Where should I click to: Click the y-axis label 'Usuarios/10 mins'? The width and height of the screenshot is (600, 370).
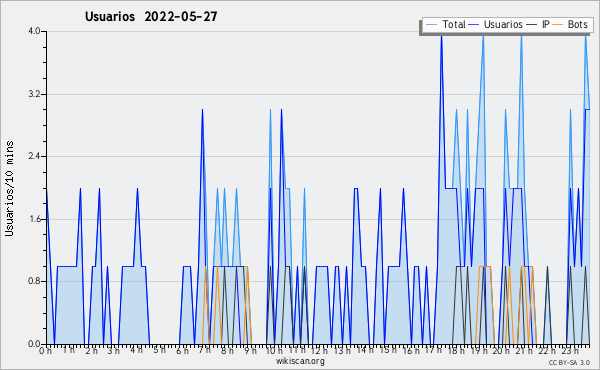[9, 188]
